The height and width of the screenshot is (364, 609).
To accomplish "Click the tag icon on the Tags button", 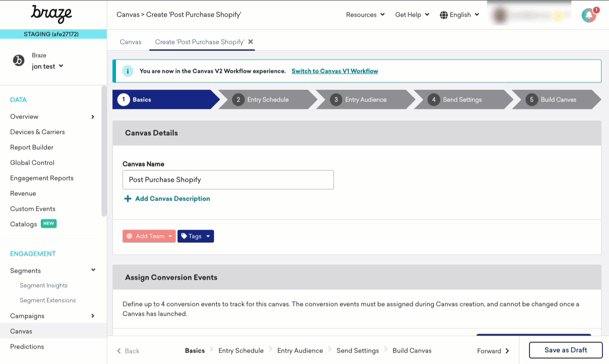I will 184,236.
